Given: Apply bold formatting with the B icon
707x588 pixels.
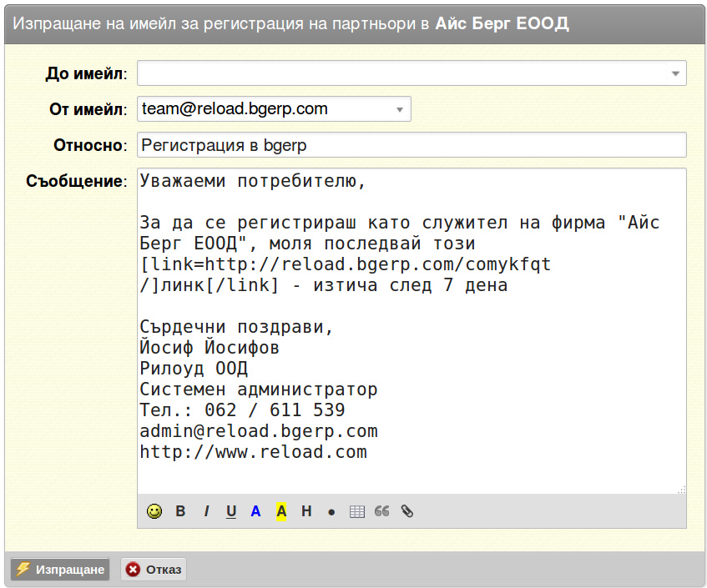Looking at the screenshot, I should click(x=180, y=511).
